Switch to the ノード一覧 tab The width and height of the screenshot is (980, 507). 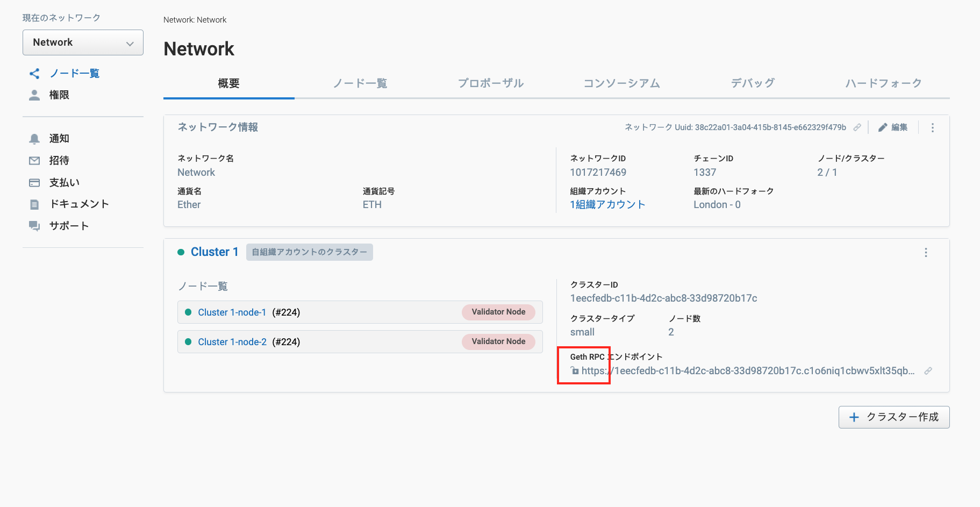[360, 83]
